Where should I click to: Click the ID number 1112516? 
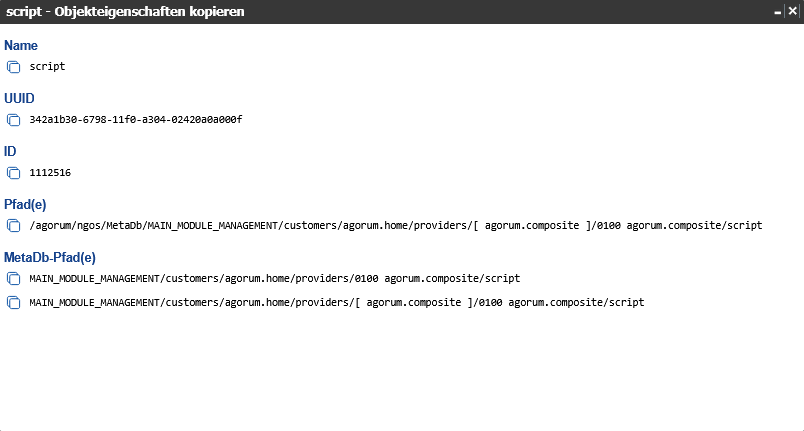click(x=50, y=173)
